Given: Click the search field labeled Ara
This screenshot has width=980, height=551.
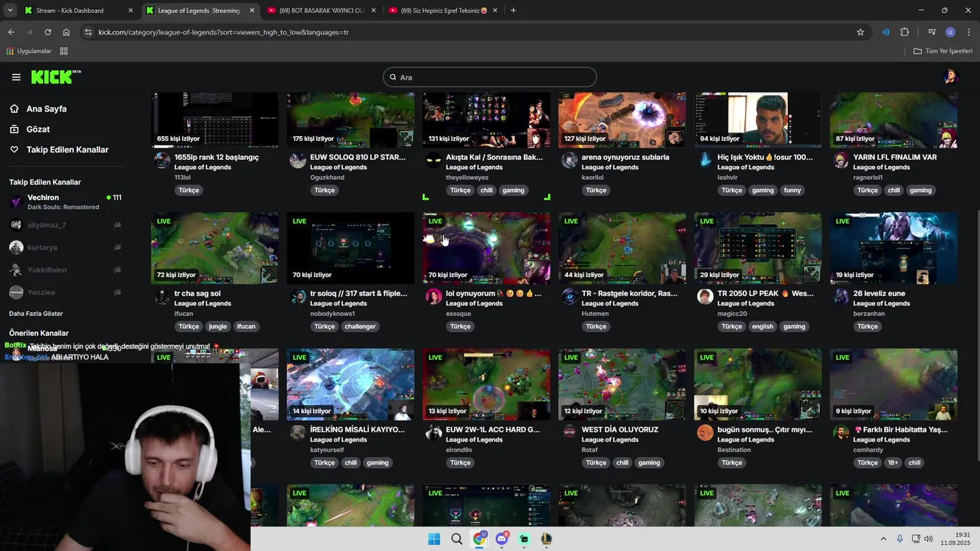Looking at the screenshot, I should click(x=490, y=77).
